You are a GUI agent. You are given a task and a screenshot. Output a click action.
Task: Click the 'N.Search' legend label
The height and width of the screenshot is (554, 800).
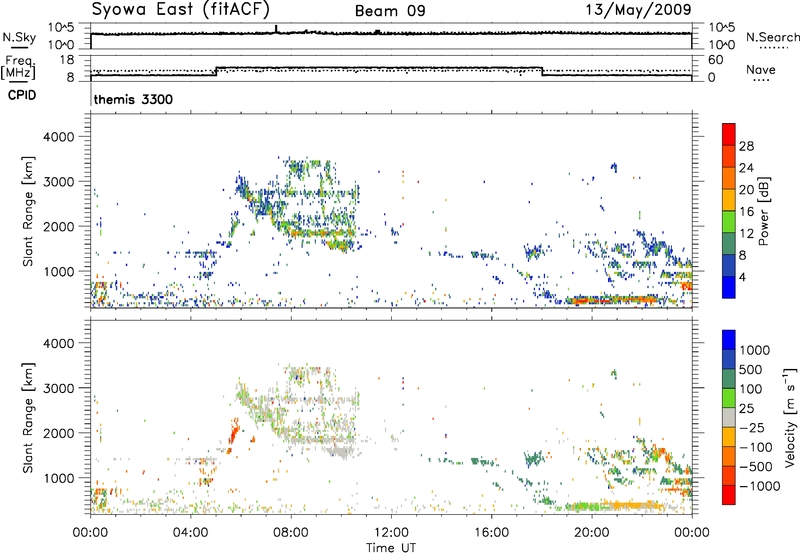[x=772, y=37]
